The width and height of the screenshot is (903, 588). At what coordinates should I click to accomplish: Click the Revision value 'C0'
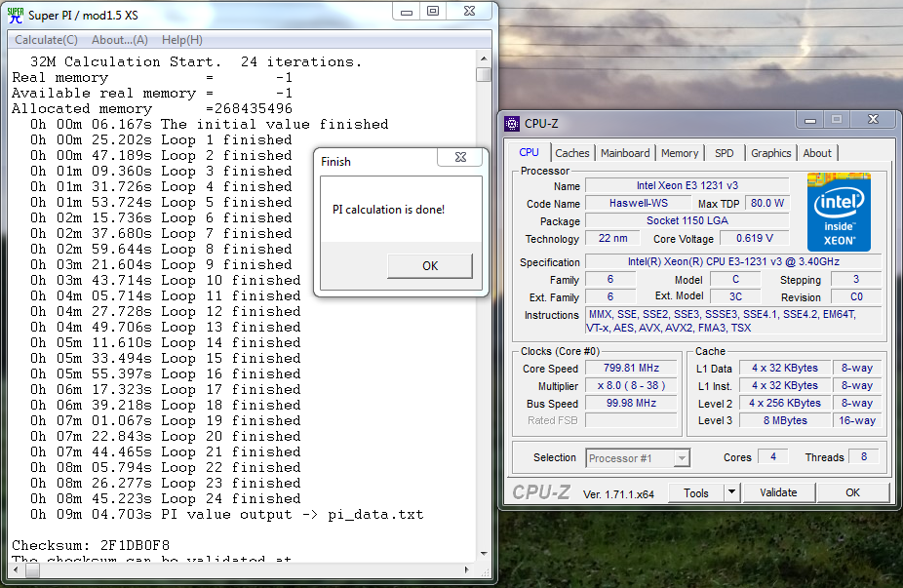(856, 296)
